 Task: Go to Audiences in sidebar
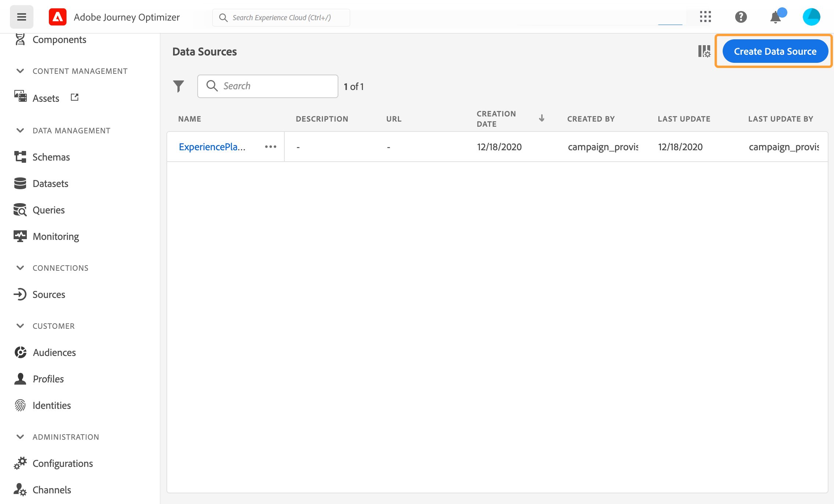point(54,353)
